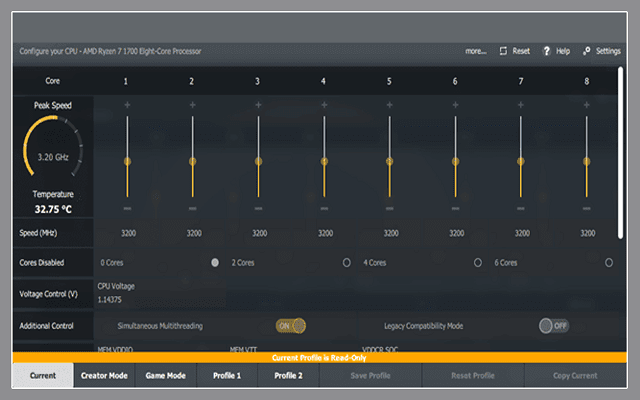The width and height of the screenshot is (640, 400).
Task: Open Profile 1 tab
Action: coord(227,376)
